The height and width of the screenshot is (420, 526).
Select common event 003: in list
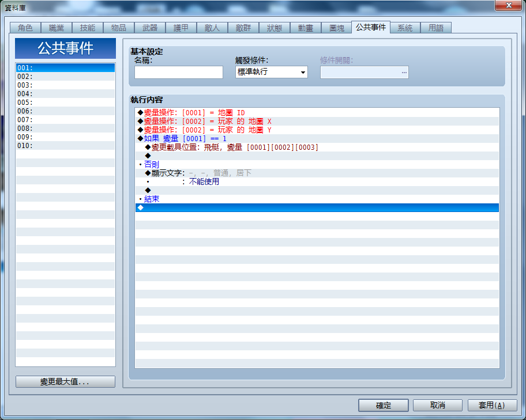tap(65, 85)
